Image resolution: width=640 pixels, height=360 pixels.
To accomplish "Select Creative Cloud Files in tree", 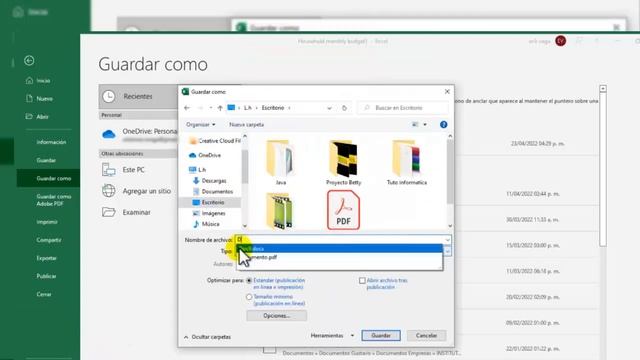I will [x=215, y=141].
